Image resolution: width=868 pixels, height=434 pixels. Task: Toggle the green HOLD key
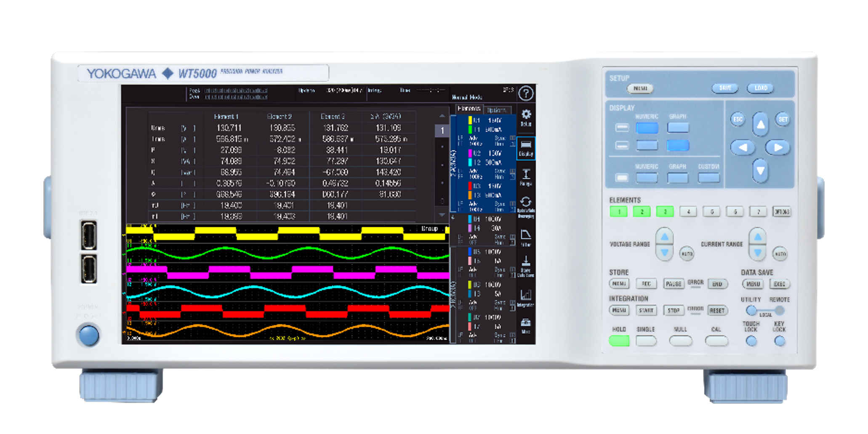(619, 341)
